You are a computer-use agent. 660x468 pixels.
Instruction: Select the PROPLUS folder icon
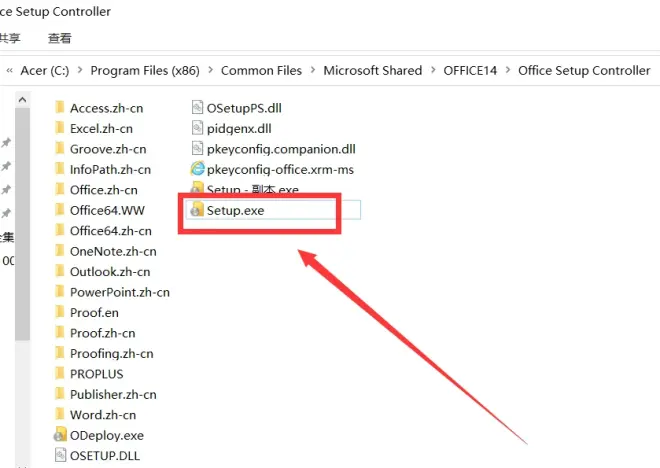tap(60, 373)
